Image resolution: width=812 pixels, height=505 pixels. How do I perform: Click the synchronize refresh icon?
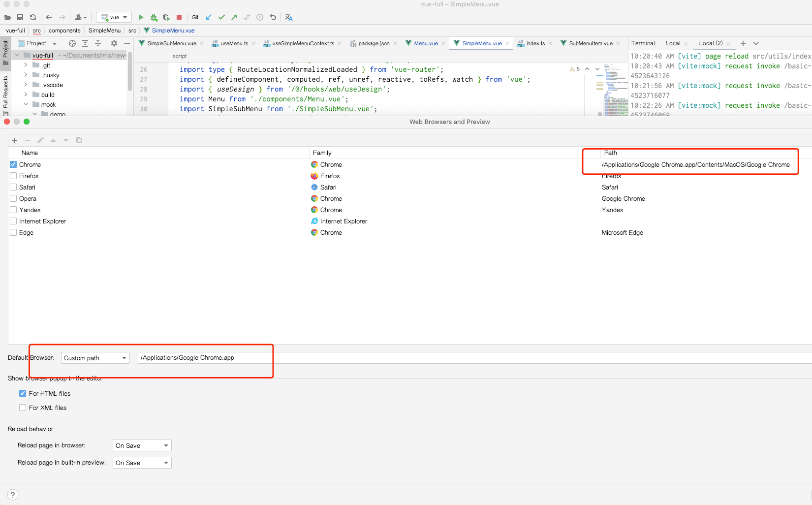click(x=33, y=17)
